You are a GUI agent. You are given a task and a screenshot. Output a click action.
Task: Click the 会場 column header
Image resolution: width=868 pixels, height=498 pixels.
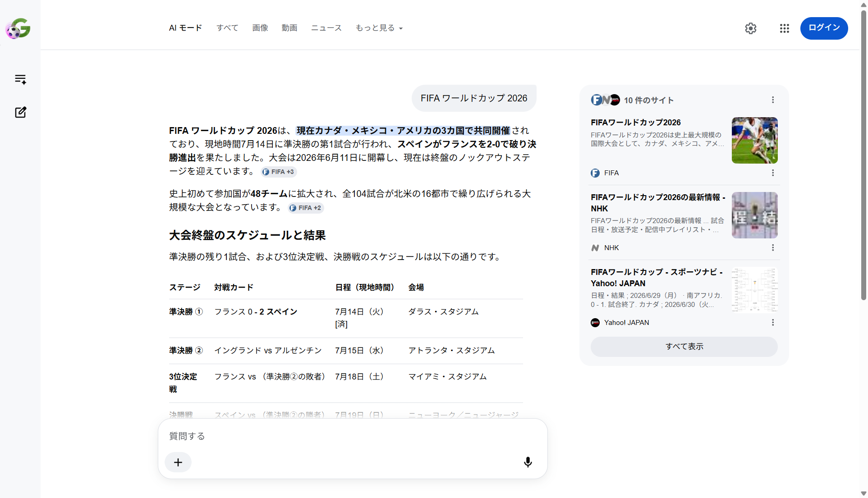pos(416,288)
